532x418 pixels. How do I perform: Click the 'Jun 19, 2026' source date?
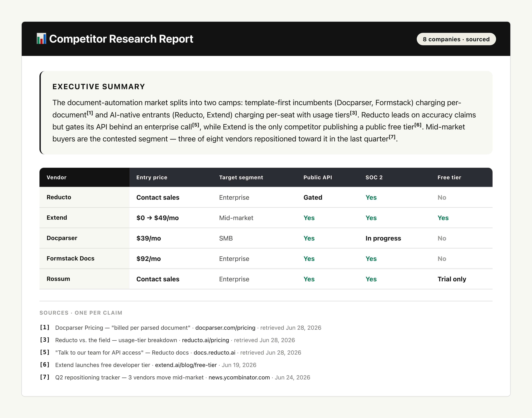[x=239, y=365]
